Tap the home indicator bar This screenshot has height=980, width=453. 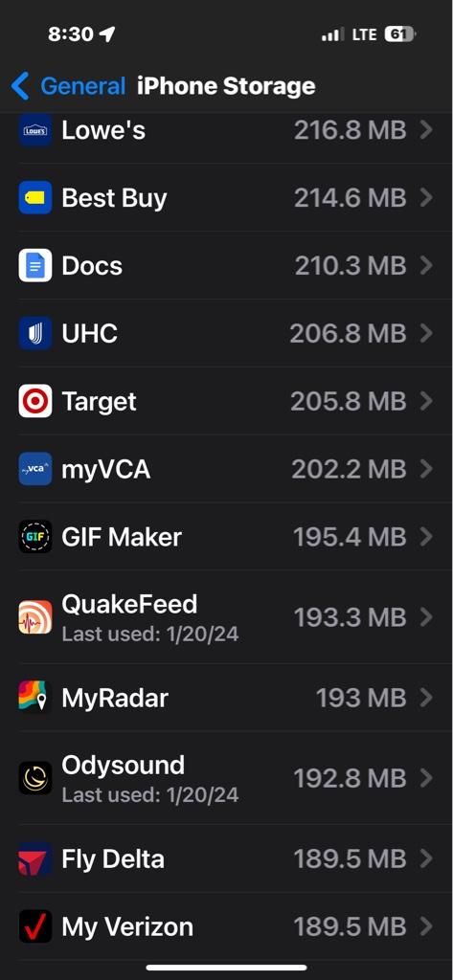coord(226,968)
